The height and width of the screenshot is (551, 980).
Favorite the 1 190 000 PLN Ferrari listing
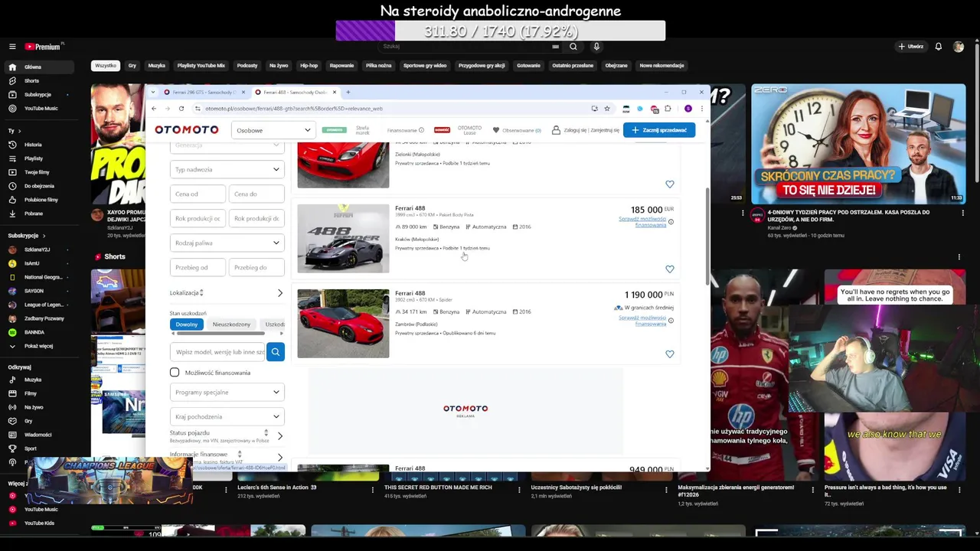(670, 354)
